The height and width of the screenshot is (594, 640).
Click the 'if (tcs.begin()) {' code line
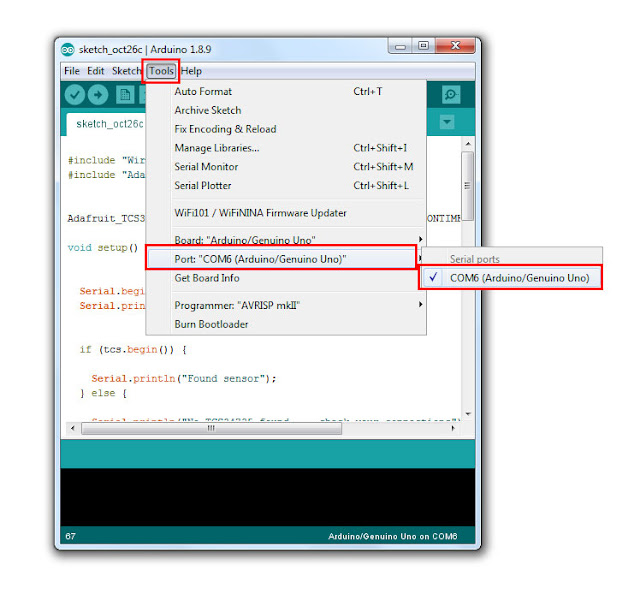133,350
